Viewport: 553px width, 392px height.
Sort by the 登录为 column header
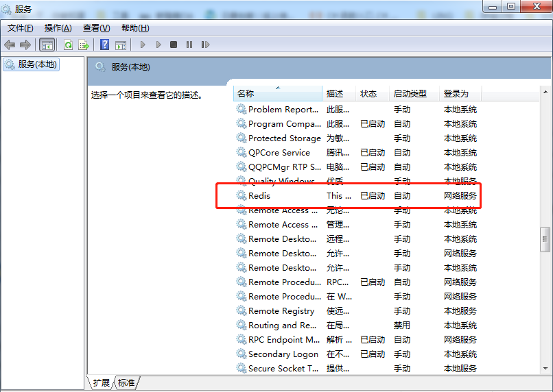460,94
